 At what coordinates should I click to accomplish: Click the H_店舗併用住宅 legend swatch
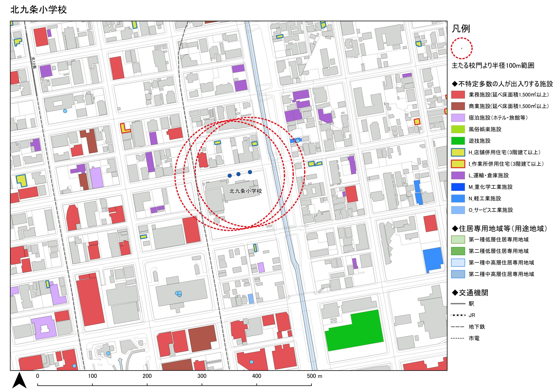pyautogui.click(x=458, y=152)
